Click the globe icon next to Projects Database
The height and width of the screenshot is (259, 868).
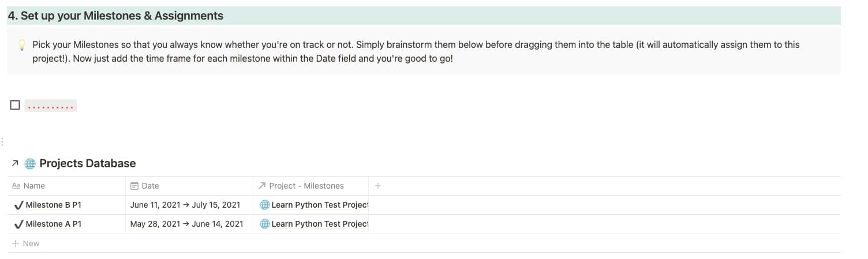coord(30,164)
